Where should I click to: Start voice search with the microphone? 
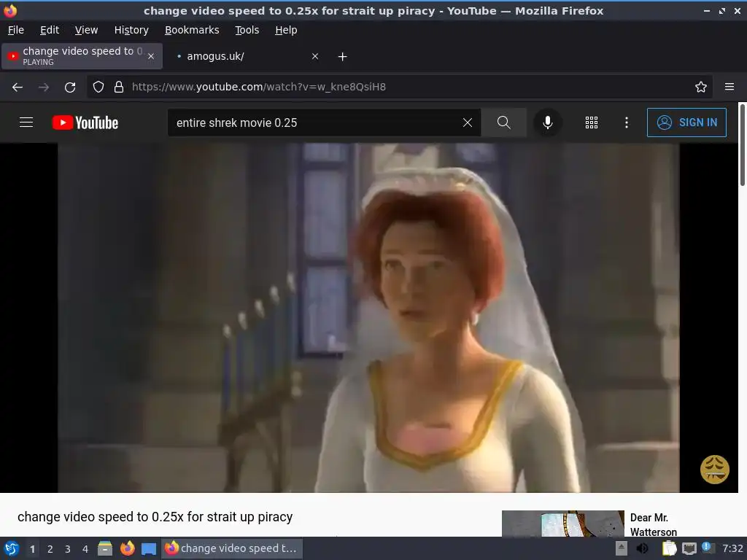point(548,122)
